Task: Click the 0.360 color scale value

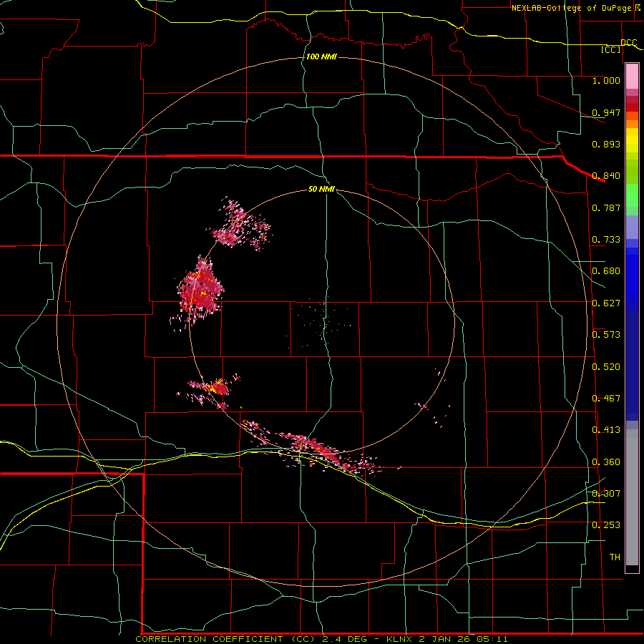Action: click(606, 462)
